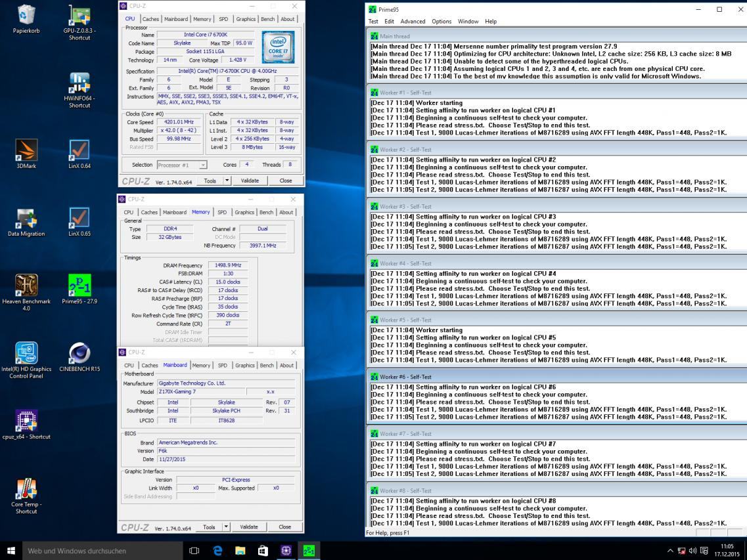The height and width of the screenshot is (560, 747).
Task: Launch Prime95 - 27.9 desktop icon
Action: [79, 289]
